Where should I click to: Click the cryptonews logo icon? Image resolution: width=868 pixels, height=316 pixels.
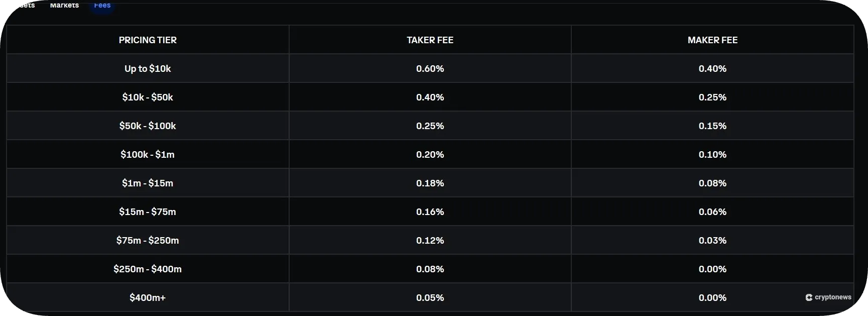(x=810, y=297)
